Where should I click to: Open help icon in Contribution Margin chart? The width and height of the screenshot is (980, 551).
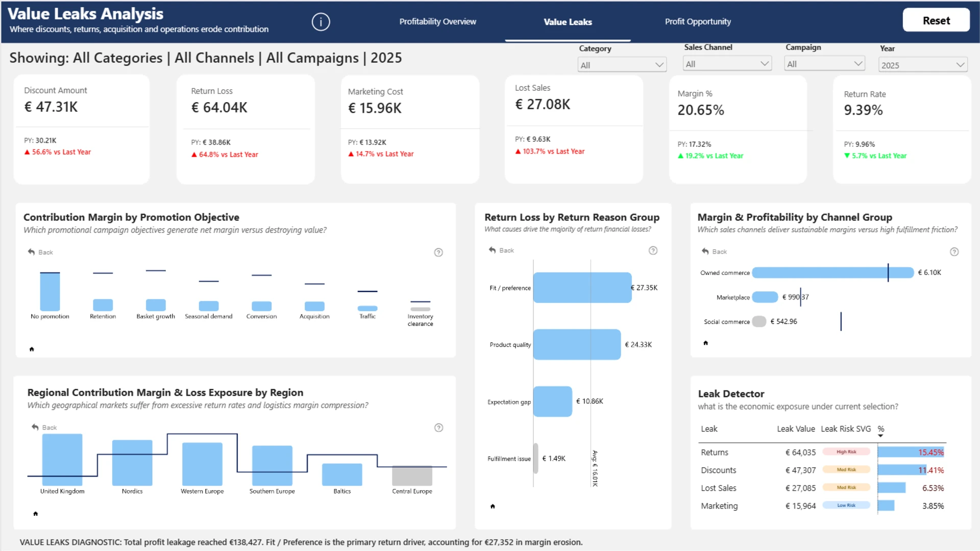point(438,252)
